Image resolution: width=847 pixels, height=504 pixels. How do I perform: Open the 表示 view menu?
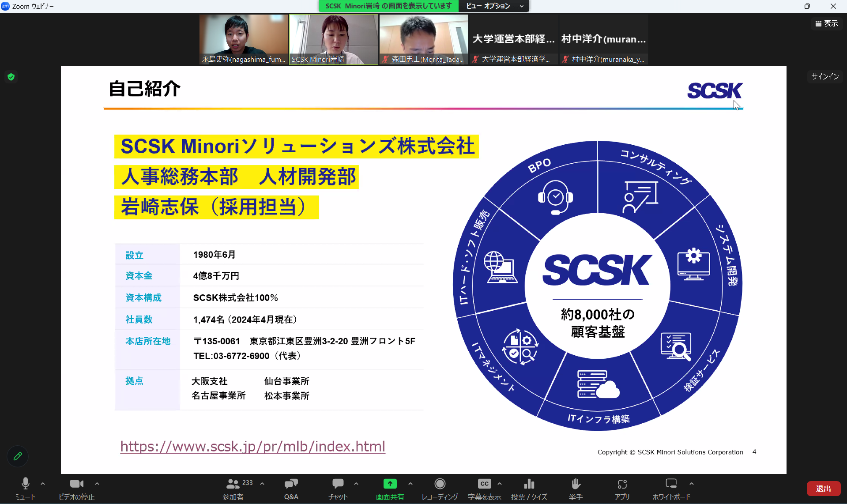click(826, 23)
